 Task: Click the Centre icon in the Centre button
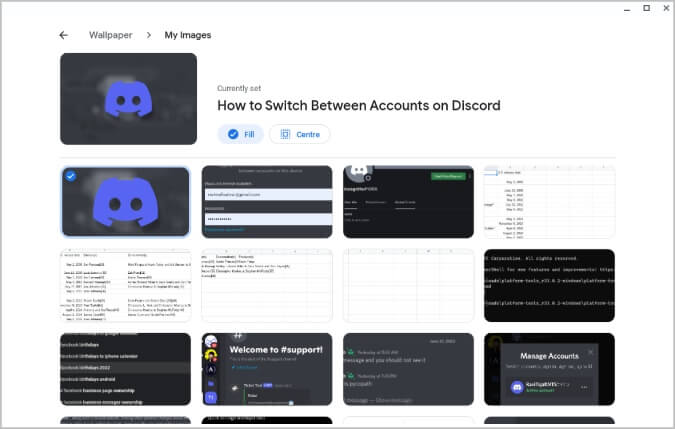pos(285,134)
